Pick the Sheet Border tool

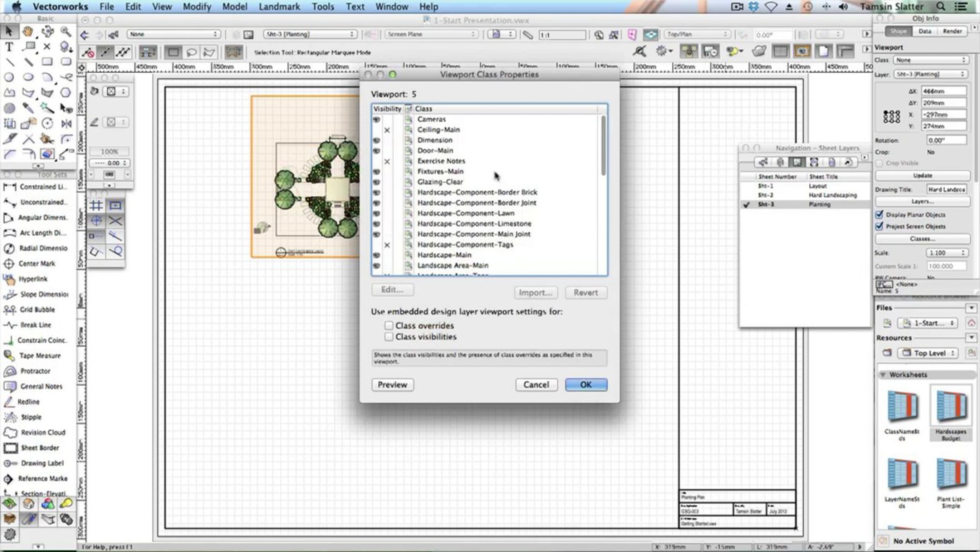(x=40, y=448)
